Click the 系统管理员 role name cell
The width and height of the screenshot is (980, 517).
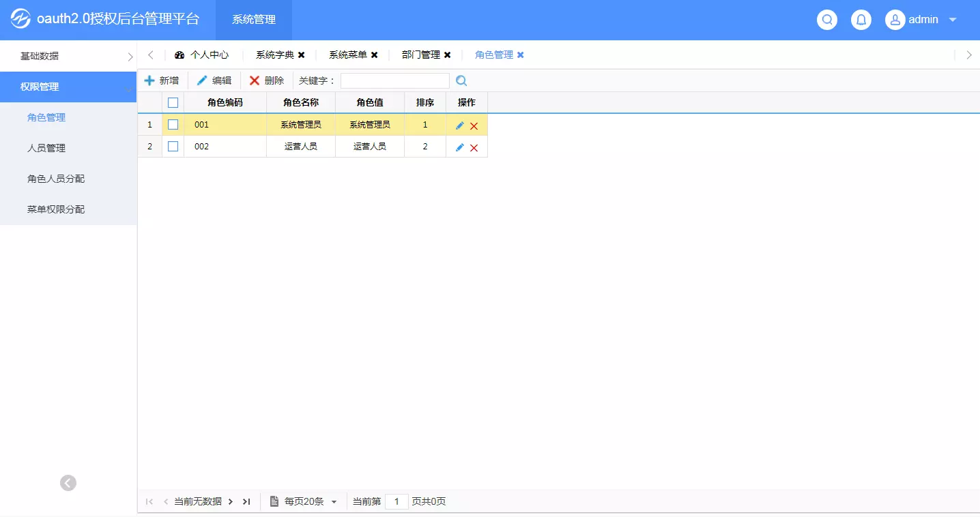pos(301,125)
